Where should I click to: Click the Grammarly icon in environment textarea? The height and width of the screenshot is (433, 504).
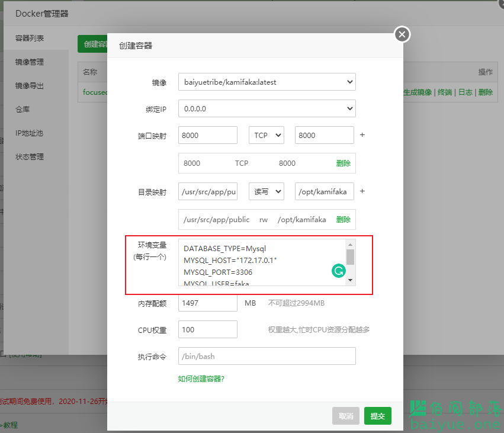pos(338,271)
